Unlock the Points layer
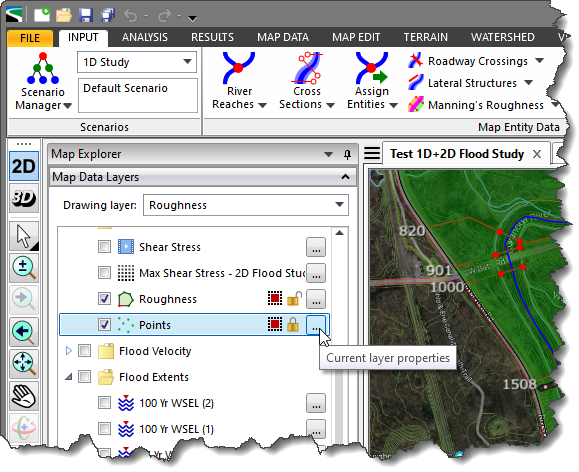 293,325
